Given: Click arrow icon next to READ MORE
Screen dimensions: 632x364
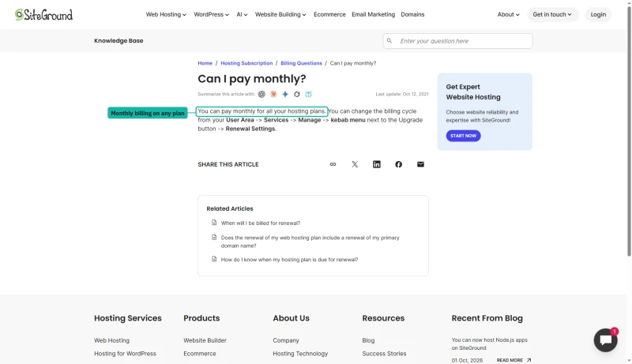Looking at the screenshot, I should click(x=529, y=360).
